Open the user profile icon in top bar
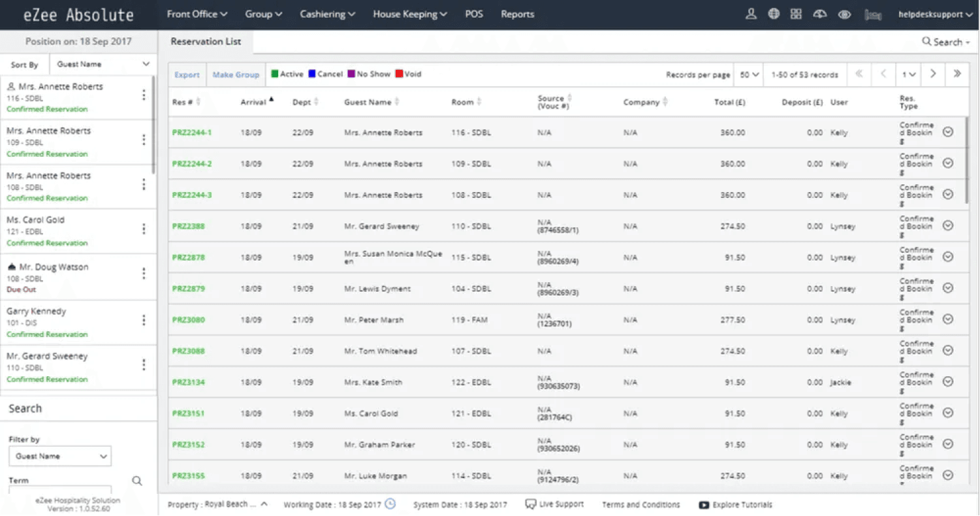980x516 pixels. [x=751, y=14]
